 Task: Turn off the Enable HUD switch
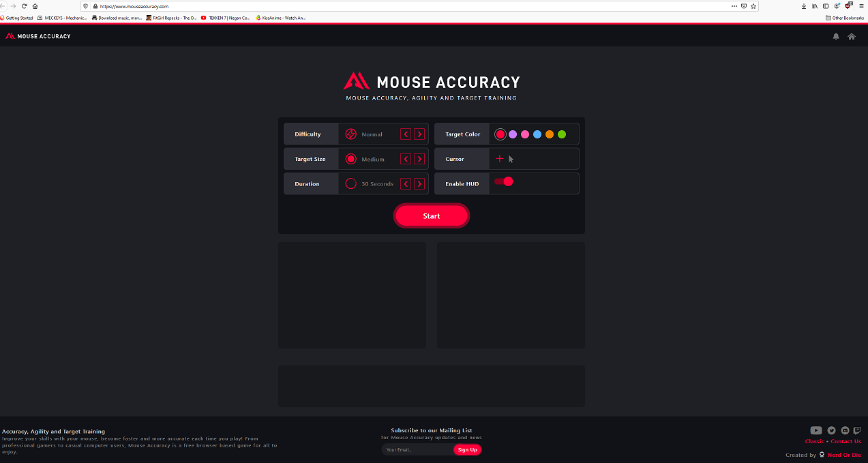[504, 181]
